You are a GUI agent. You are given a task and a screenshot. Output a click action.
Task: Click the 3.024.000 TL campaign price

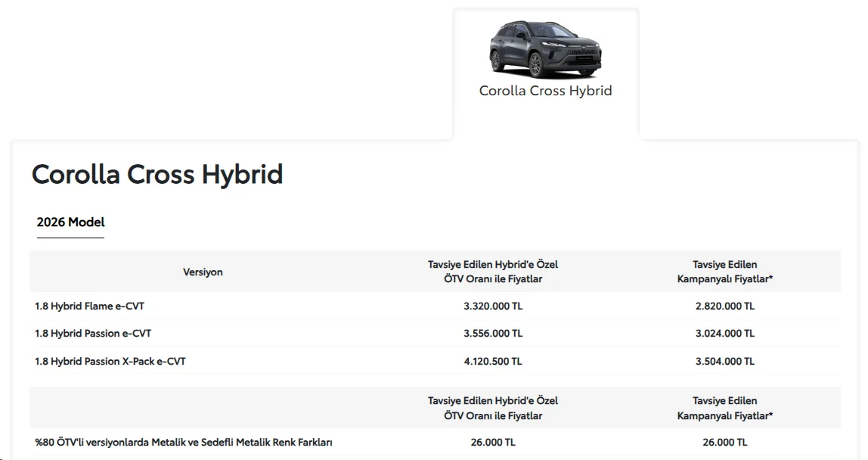(724, 333)
